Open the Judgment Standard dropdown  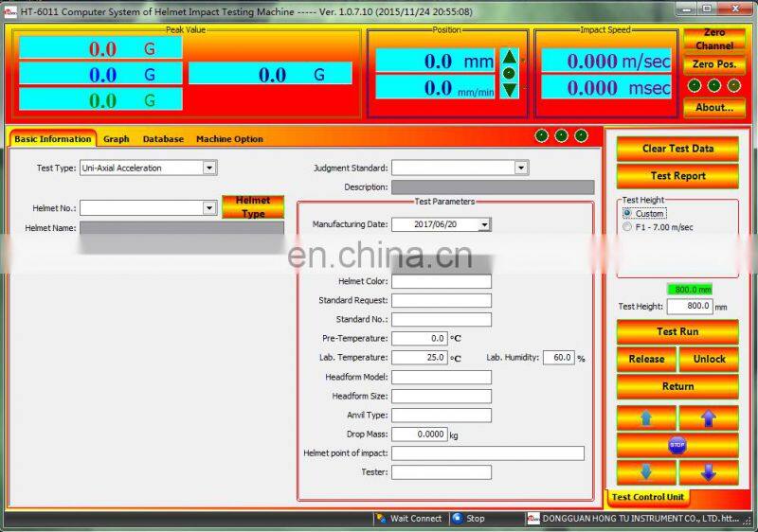tap(520, 168)
